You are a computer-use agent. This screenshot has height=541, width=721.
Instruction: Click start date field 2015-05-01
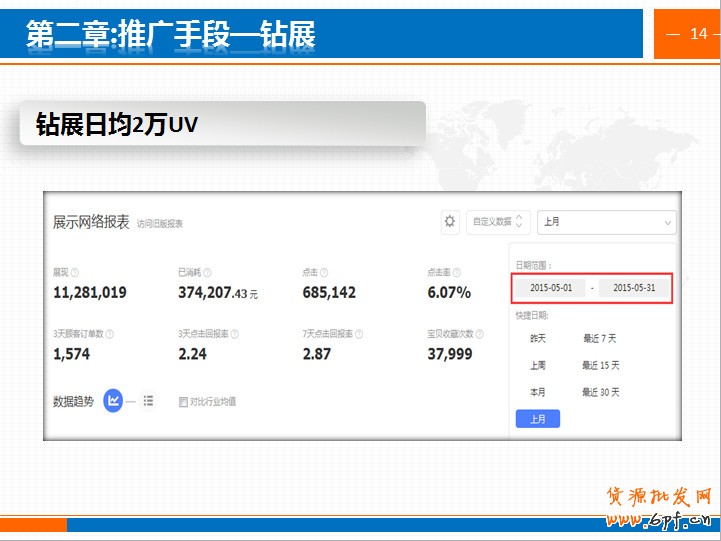(551, 288)
